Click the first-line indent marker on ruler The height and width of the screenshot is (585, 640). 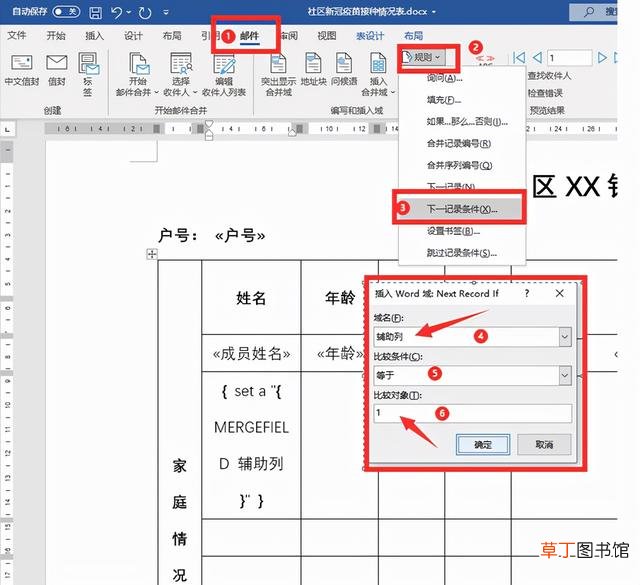pos(209,124)
